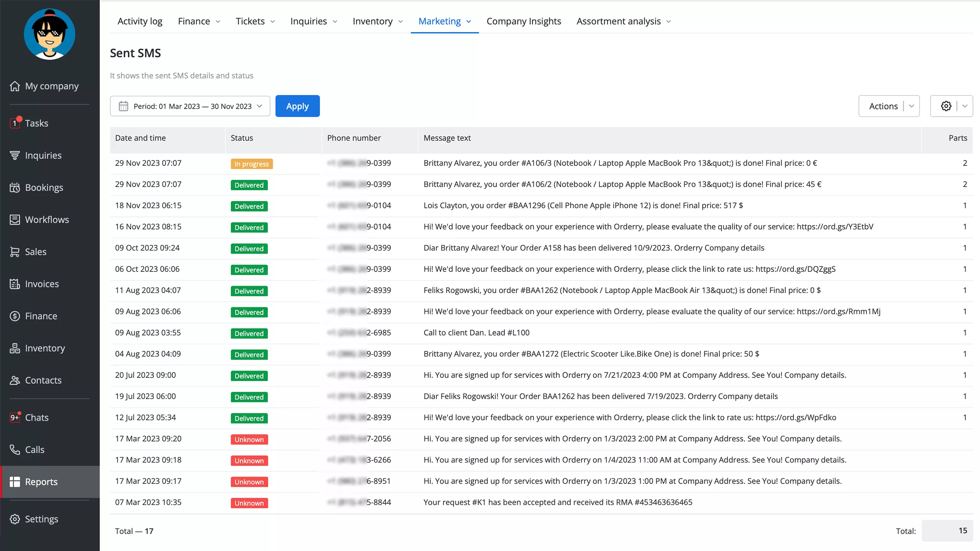Open the Invoices section icon

(15, 284)
